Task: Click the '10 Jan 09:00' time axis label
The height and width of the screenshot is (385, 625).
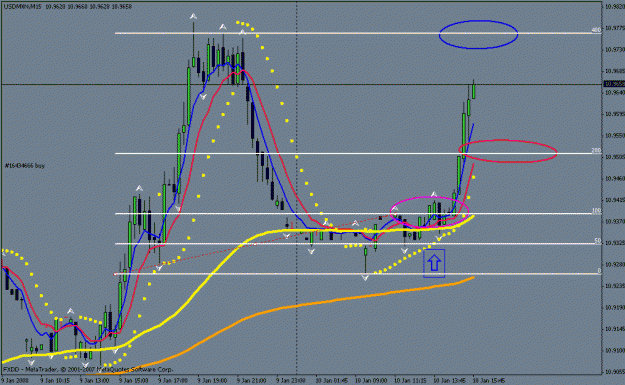Action: [371, 381]
